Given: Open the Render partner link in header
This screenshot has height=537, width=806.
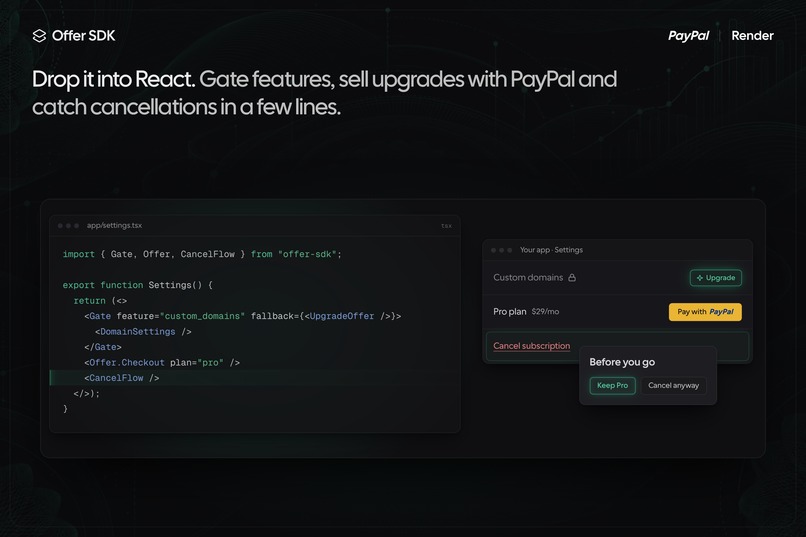Looking at the screenshot, I should pyautogui.click(x=752, y=35).
